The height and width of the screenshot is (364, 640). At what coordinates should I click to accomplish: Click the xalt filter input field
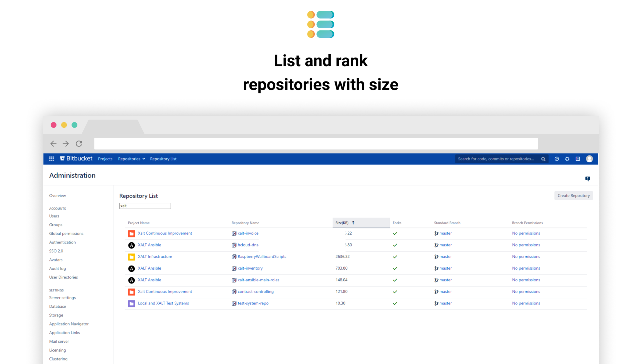coord(145,206)
